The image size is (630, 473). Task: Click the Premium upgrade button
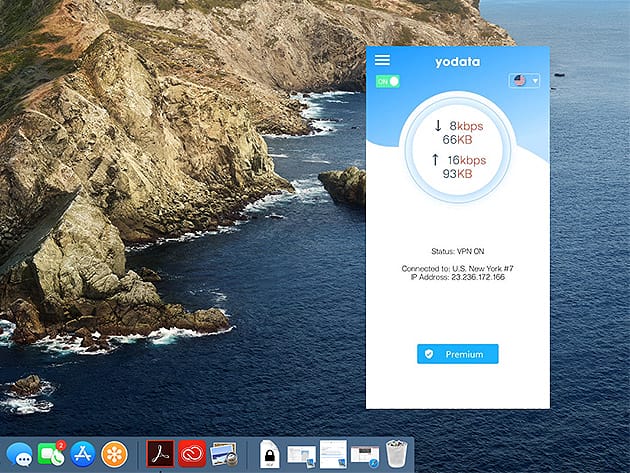point(457,354)
